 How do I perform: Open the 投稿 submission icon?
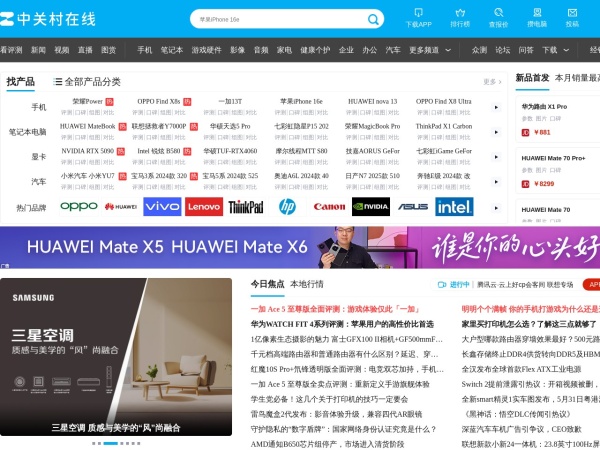click(572, 18)
